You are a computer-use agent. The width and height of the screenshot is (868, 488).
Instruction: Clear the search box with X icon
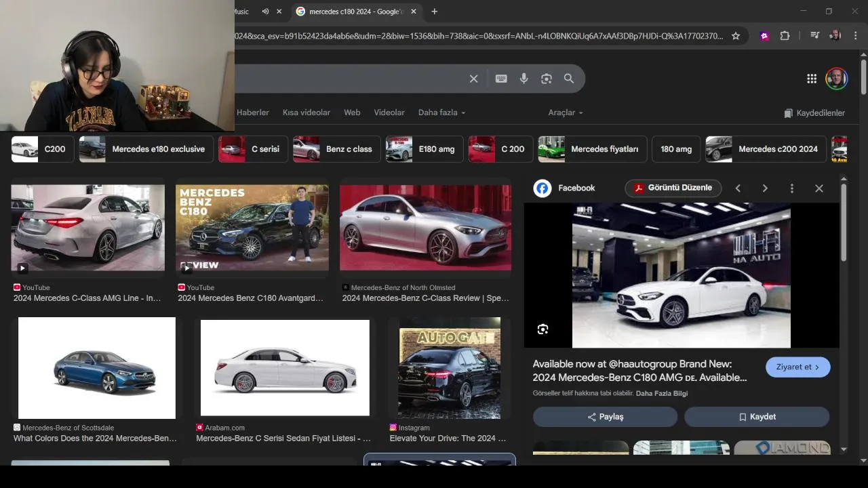pos(473,79)
